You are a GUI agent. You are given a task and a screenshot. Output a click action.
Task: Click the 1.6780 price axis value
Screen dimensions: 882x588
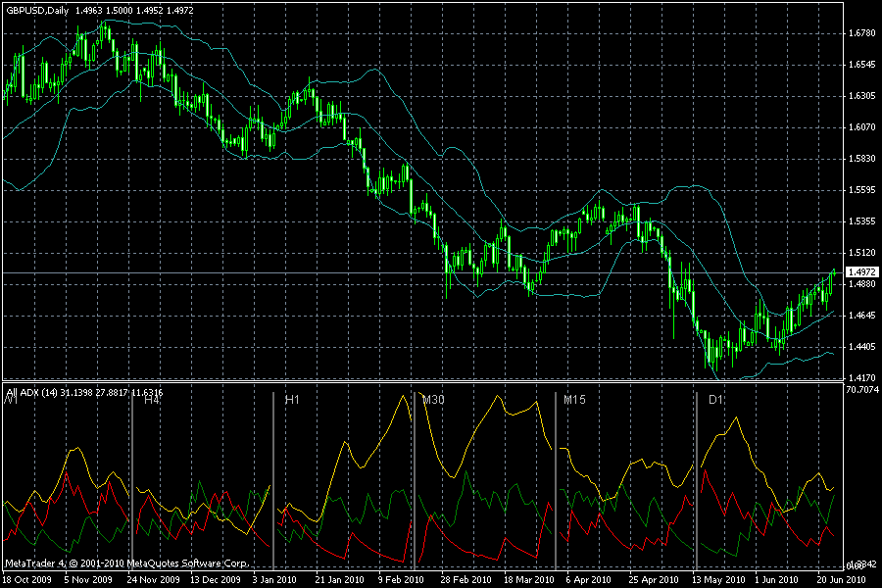(x=862, y=33)
